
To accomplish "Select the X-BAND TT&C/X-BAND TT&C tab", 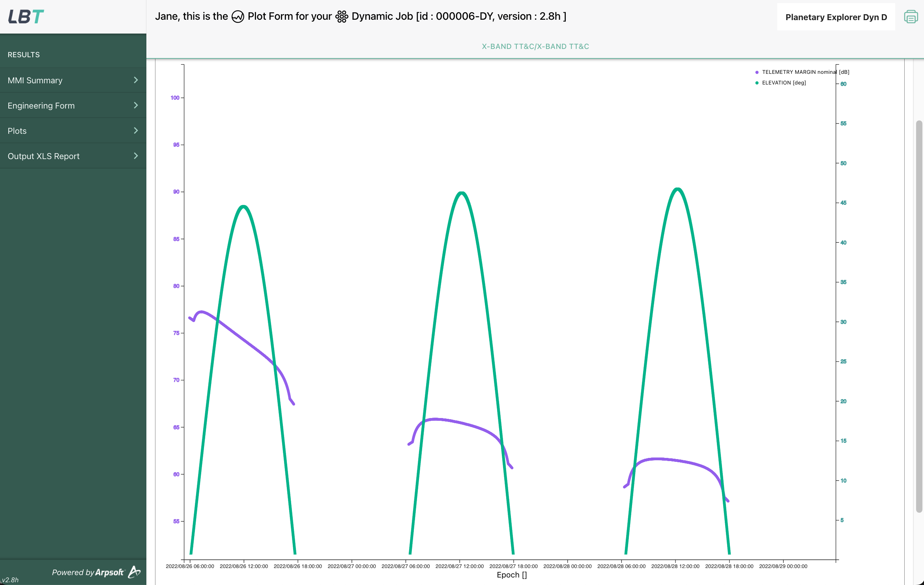I will click(535, 46).
